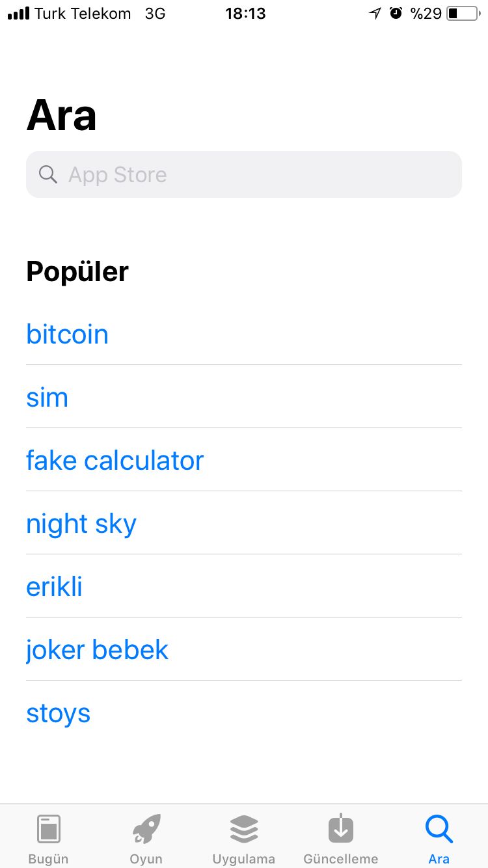The height and width of the screenshot is (868, 488).
Task: Tap the cellular signal strength bars
Action: pyautogui.click(x=18, y=13)
